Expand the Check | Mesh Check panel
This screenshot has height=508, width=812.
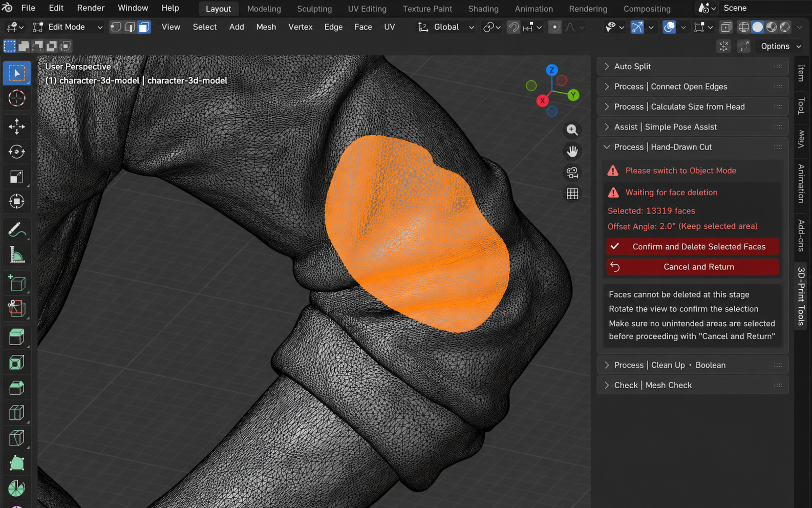(x=692, y=385)
